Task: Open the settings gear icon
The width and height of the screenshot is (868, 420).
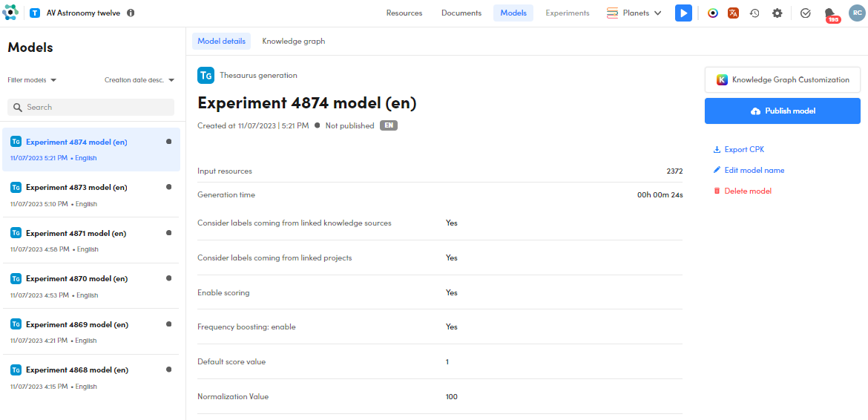Action: [777, 13]
